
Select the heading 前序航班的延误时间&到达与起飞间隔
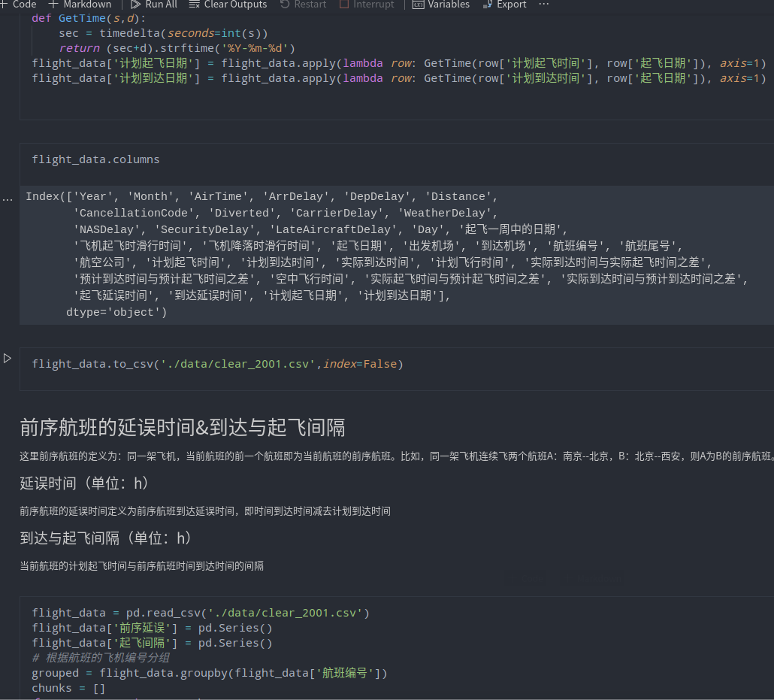point(183,427)
